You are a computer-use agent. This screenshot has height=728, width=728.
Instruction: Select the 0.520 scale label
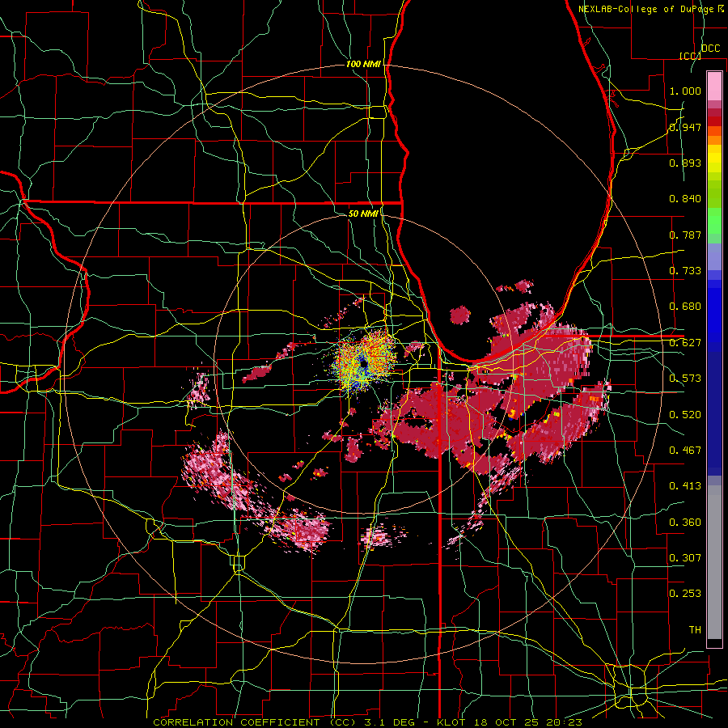pyautogui.click(x=685, y=415)
